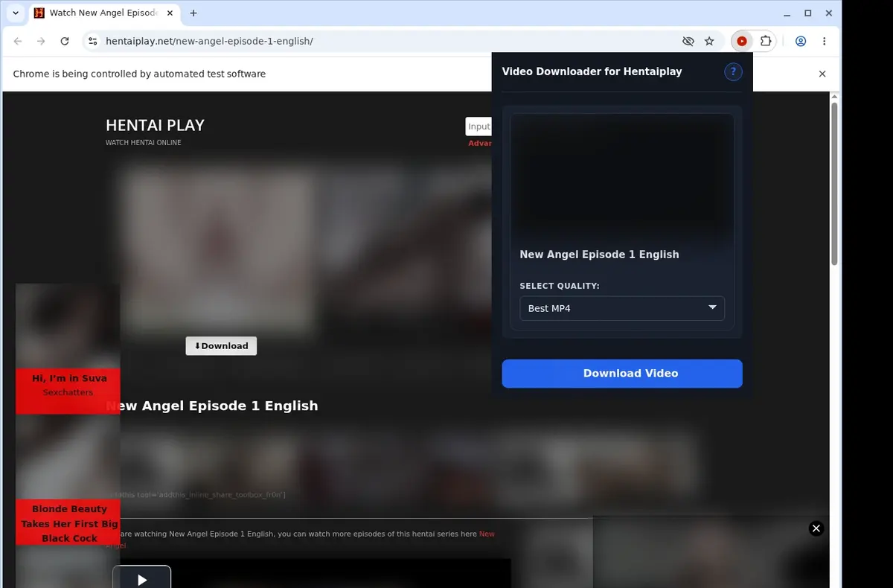Open the Chrome profile menu
Viewport: 893px width, 588px height.
pos(801,41)
